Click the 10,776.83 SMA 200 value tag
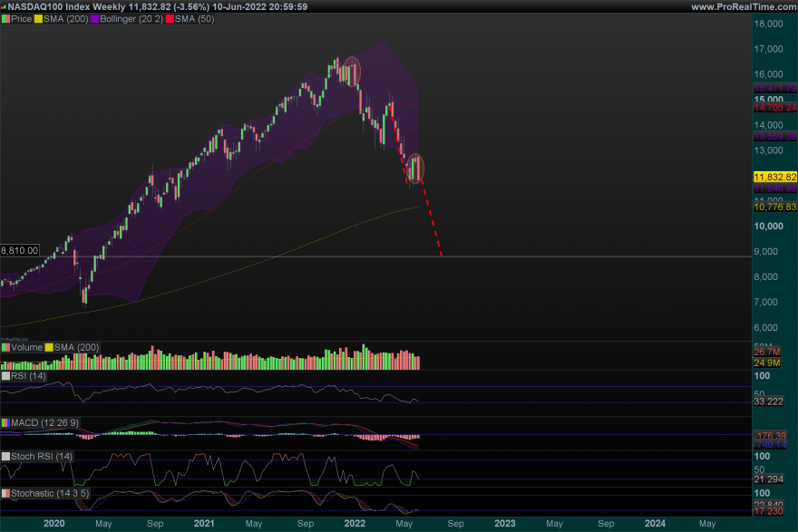This screenshot has height=532, width=798. point(774,207)
